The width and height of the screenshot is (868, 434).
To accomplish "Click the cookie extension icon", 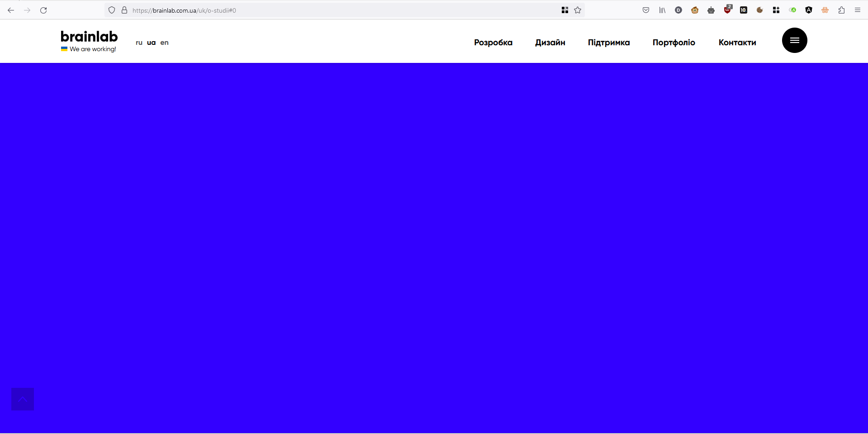I will [x=760, y=10].
